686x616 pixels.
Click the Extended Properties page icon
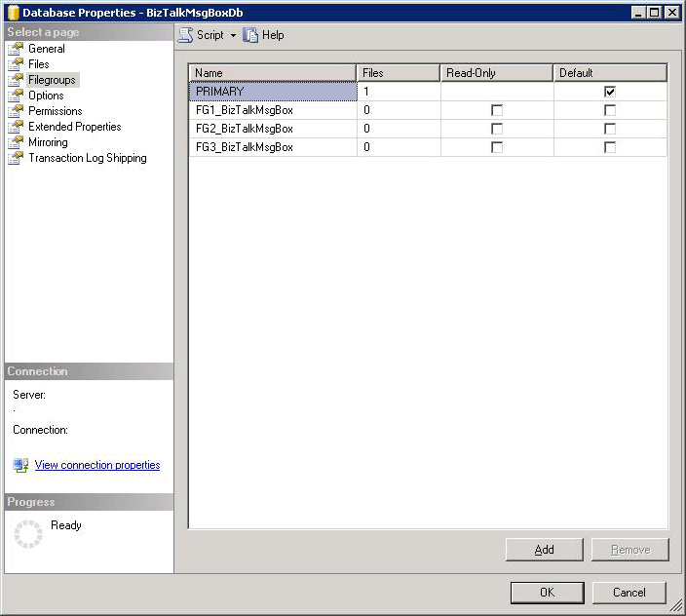pos(16,127)
